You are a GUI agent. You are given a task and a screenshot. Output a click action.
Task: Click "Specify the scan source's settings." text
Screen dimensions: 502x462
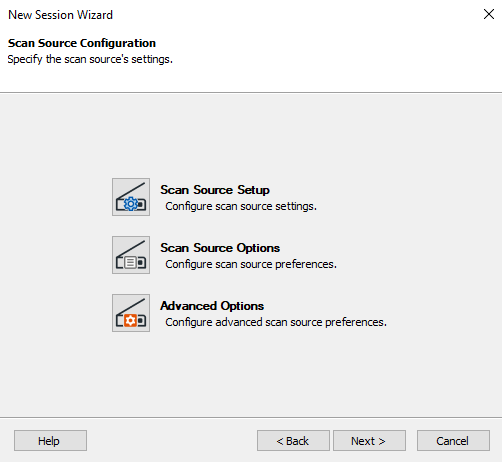(90, 59)
